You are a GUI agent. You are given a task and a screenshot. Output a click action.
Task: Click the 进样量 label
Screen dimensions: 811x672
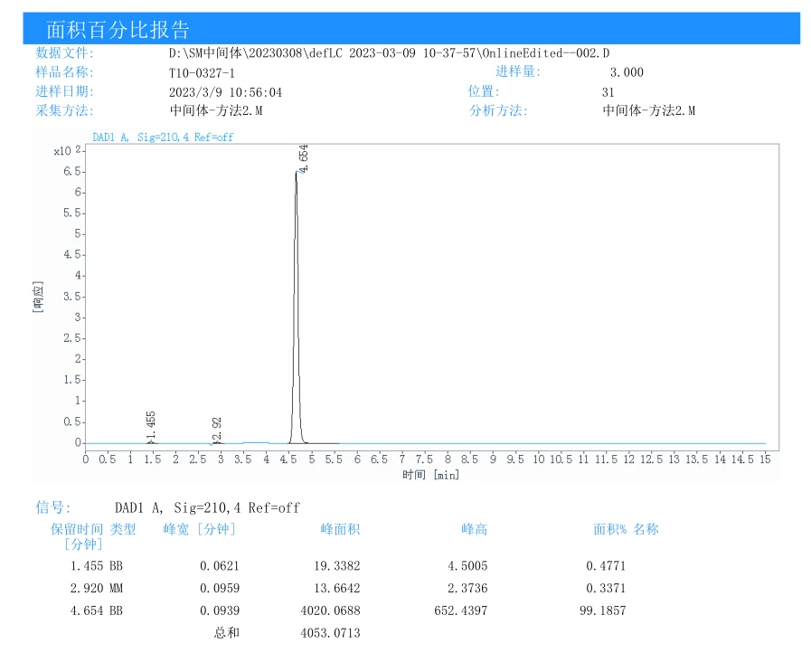518,71
